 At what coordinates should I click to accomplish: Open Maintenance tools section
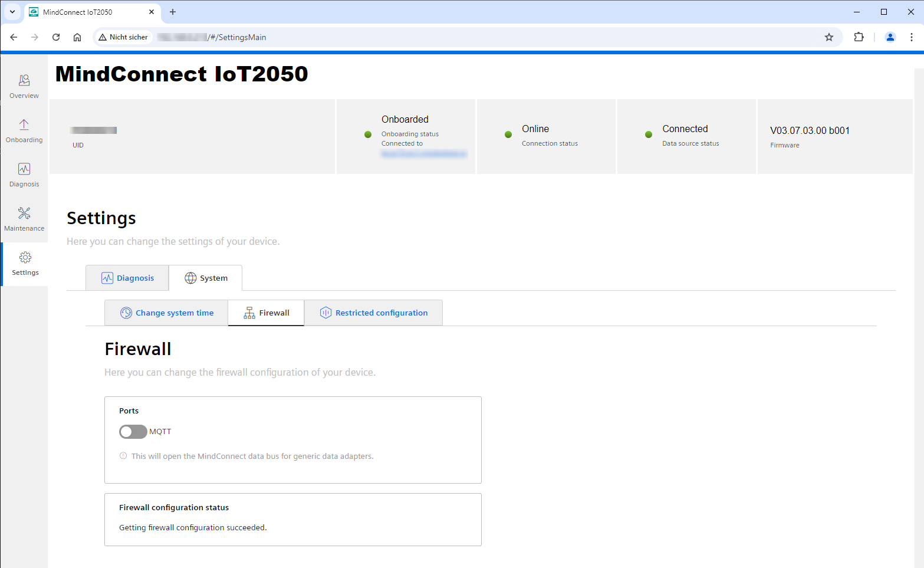24,219
